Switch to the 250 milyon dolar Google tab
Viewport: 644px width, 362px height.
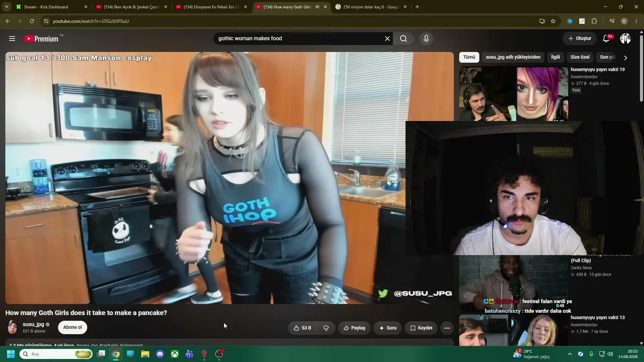(x=371, y=7)
